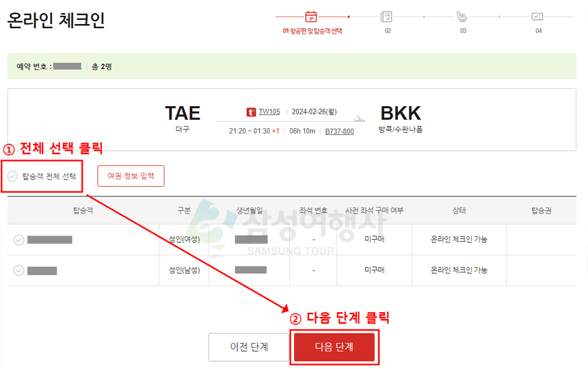Click step 04 boarding pass icon

point(537,16)
